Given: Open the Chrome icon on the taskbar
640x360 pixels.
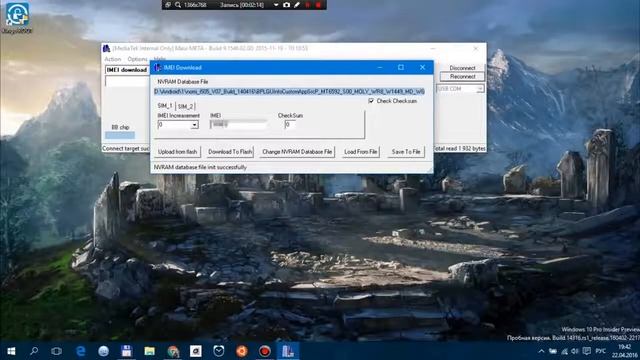Looking at the screenshot, I should point(173,351).
